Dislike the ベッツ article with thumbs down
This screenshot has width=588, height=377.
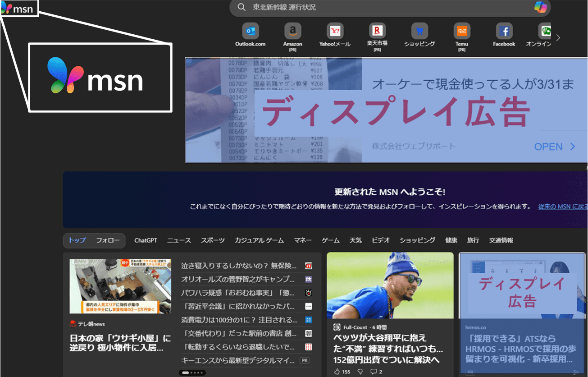click(360, 372)
